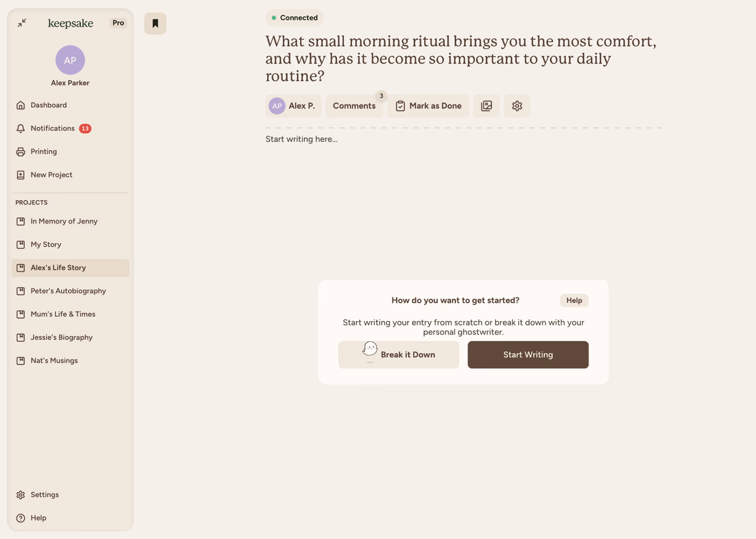756x539 pixels.
Task: Open Peter's Autobiography project
Action: 68,291
